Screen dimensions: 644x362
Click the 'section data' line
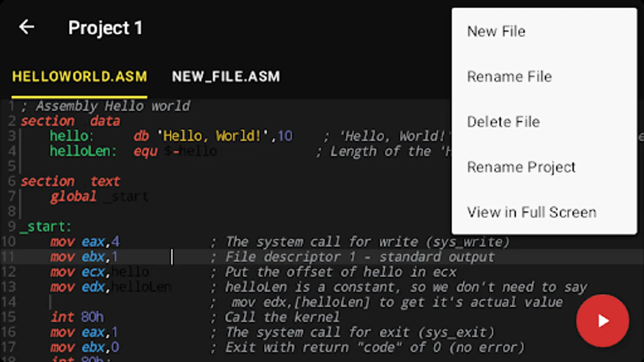70,121
